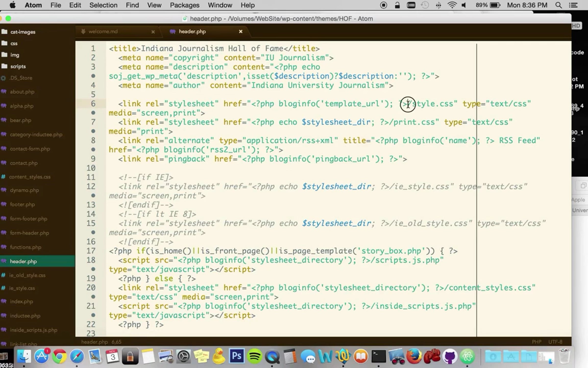Switch to the welcome.md tab

pos(103,32)
